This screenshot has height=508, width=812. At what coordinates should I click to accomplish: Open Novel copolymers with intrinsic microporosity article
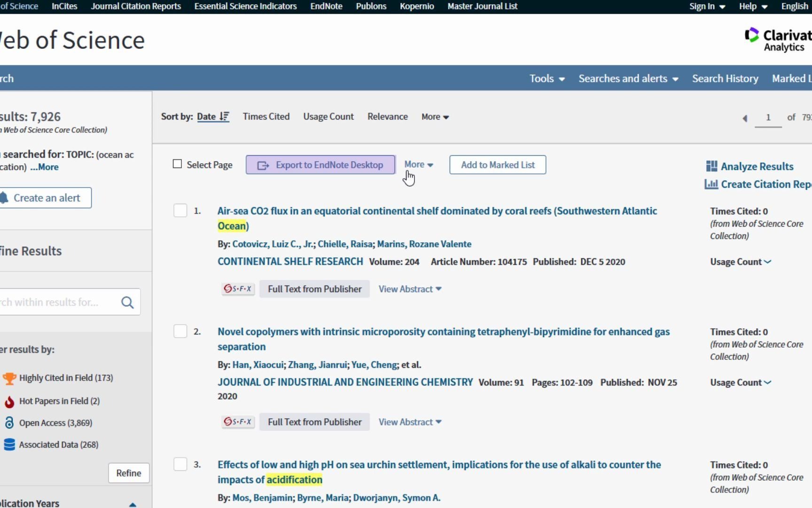(x=444, y=339)
